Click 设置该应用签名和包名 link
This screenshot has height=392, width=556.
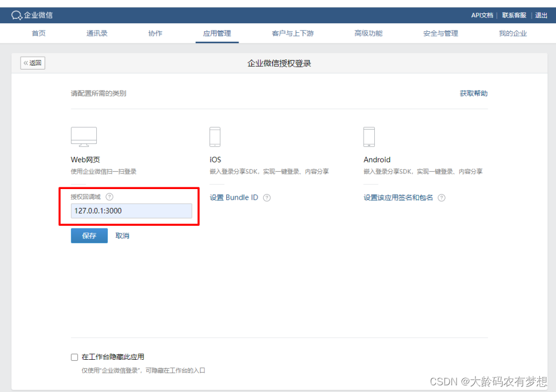(398, 197)
